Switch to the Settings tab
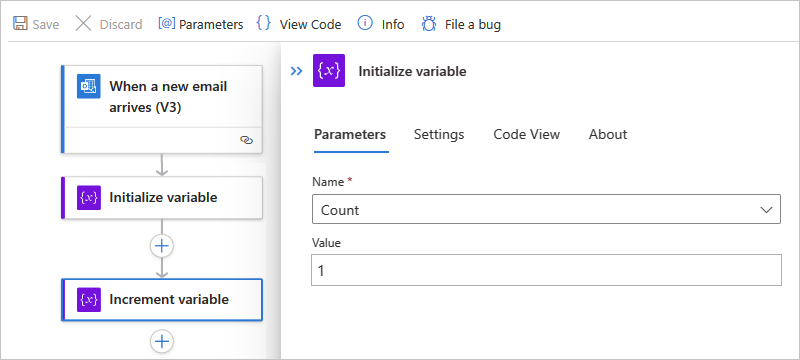800x360 pixels. point(439,135)
